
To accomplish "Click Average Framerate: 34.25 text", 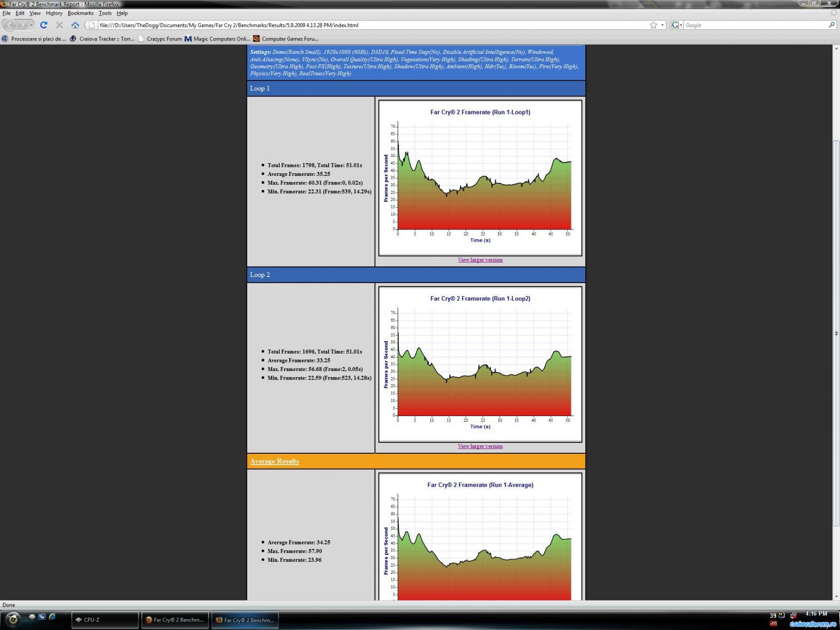I will click(x=298, y=543).
